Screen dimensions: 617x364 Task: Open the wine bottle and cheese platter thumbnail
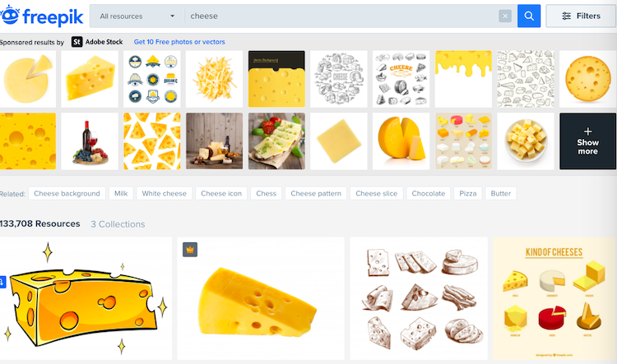pos(90,141)
